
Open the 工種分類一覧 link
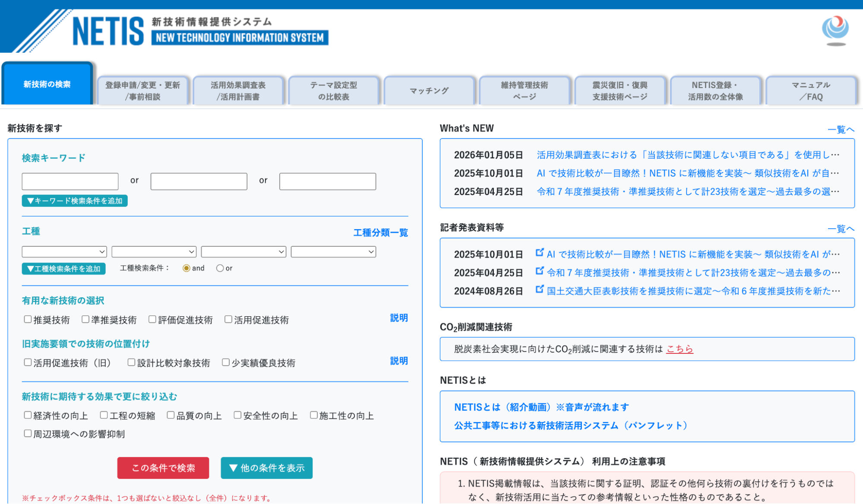pyautogui.click(x=380, y=233)
